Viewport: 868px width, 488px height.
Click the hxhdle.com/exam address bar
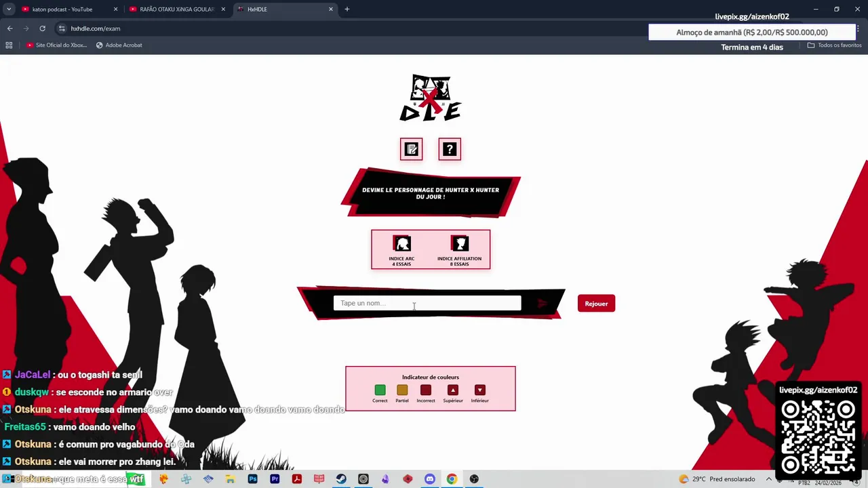point(96,28)
